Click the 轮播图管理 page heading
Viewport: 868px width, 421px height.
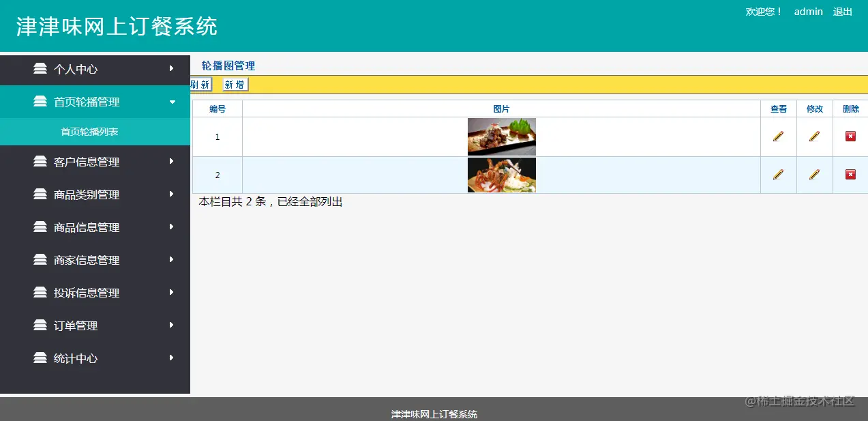tap(228, 66)
